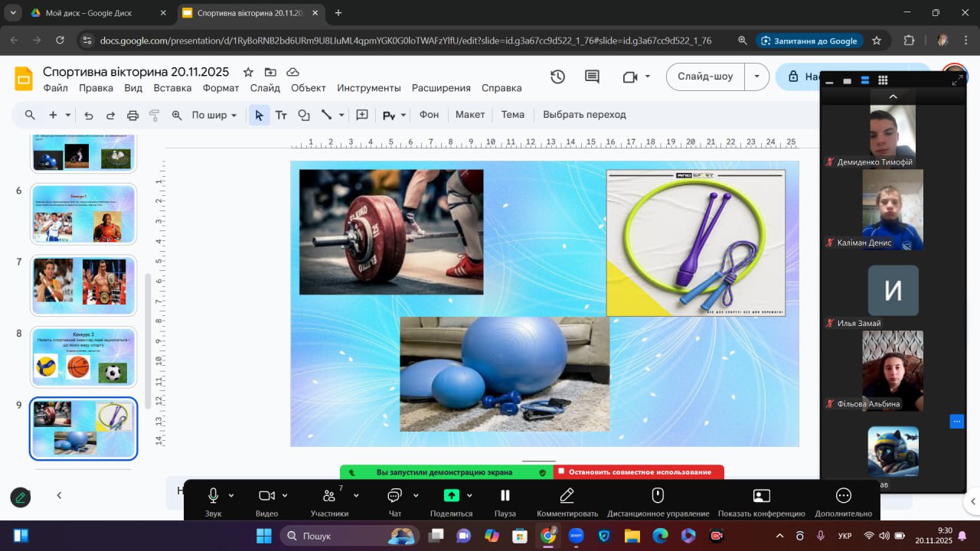The width and height of the screenshot is (980, 551).
Task: Click the Фон button in the toolbar
Action: [x=429, y=115]
